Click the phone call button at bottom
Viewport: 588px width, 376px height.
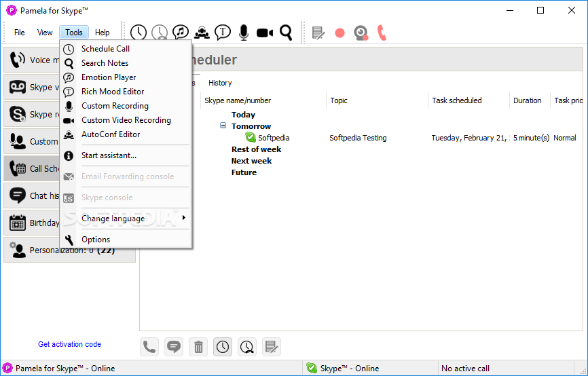[149, 347]
